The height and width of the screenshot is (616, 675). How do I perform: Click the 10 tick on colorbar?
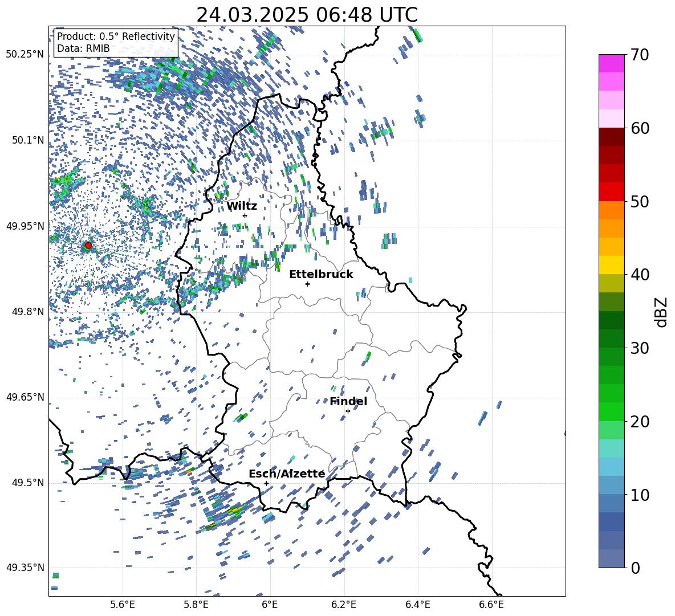(x=639, y=495)
